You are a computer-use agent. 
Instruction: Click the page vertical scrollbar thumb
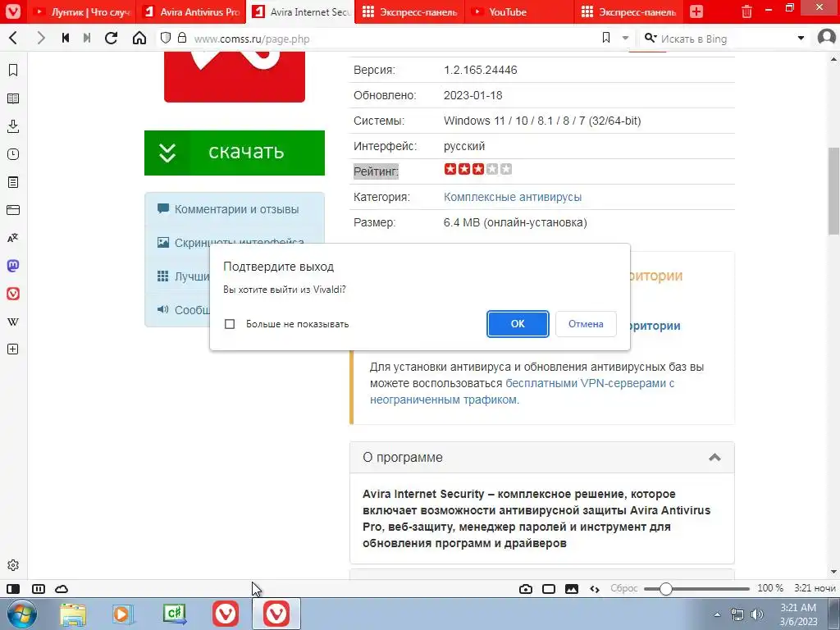pos(833,190)
